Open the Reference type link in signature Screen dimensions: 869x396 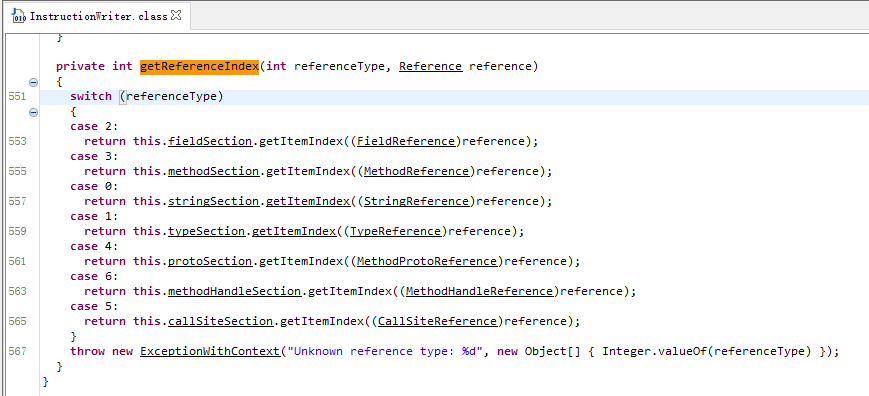pyautogui.click(x=430, y=66)
